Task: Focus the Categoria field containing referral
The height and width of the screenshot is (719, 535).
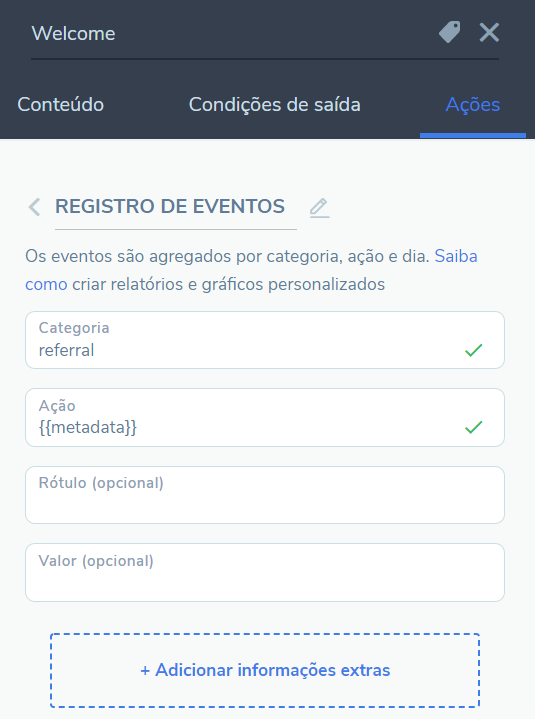Action: pyautogui.click(x=265, y=340)
